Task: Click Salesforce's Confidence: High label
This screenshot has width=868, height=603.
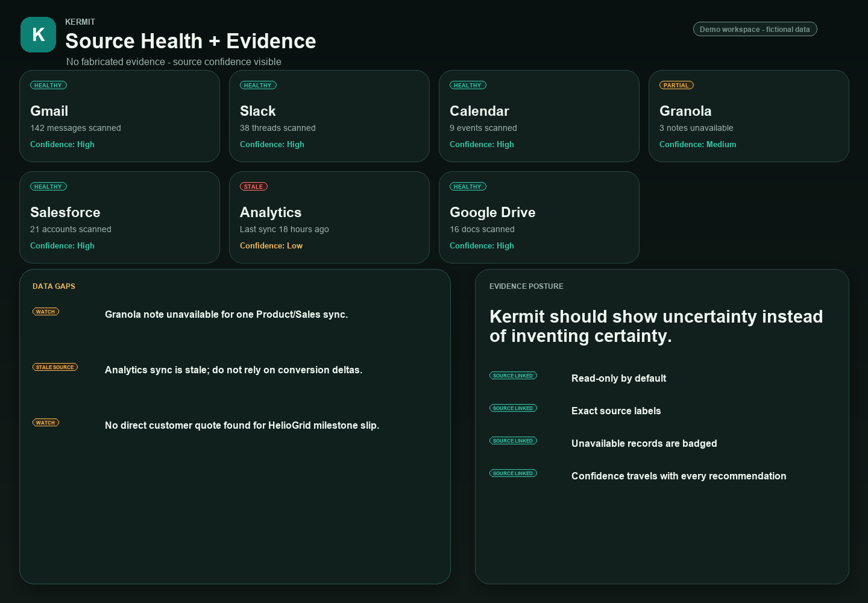Action: (62, 245)
